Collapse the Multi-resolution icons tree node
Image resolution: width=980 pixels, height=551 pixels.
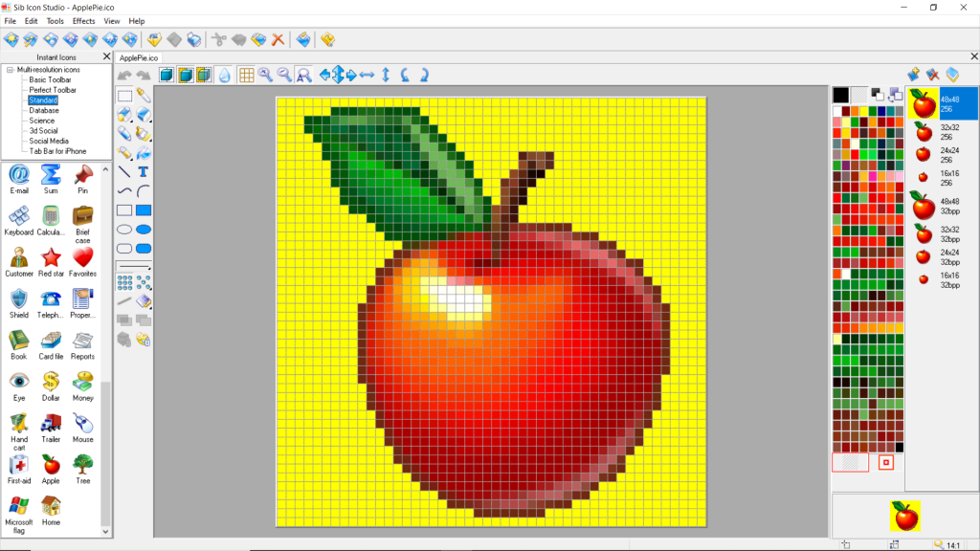(10, 70)
